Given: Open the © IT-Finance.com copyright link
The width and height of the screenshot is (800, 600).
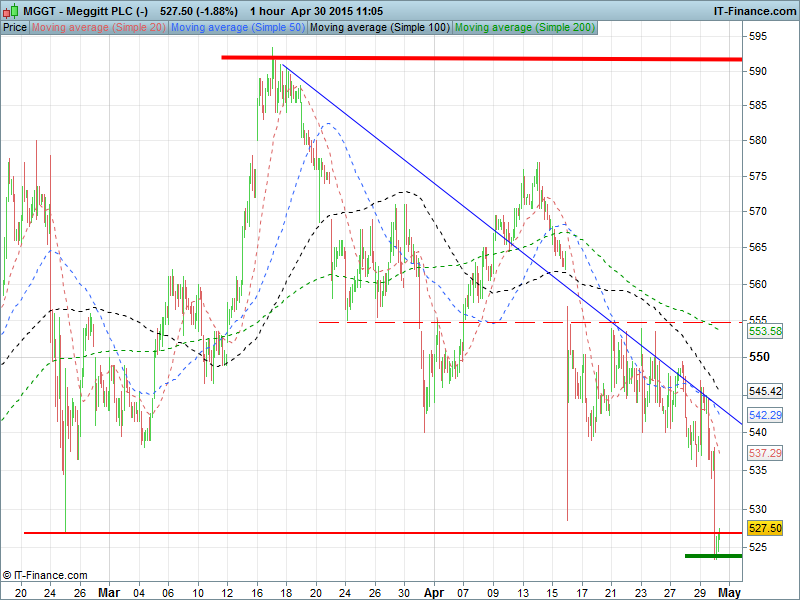Looking at the screenshot, I should coord(45,575).
